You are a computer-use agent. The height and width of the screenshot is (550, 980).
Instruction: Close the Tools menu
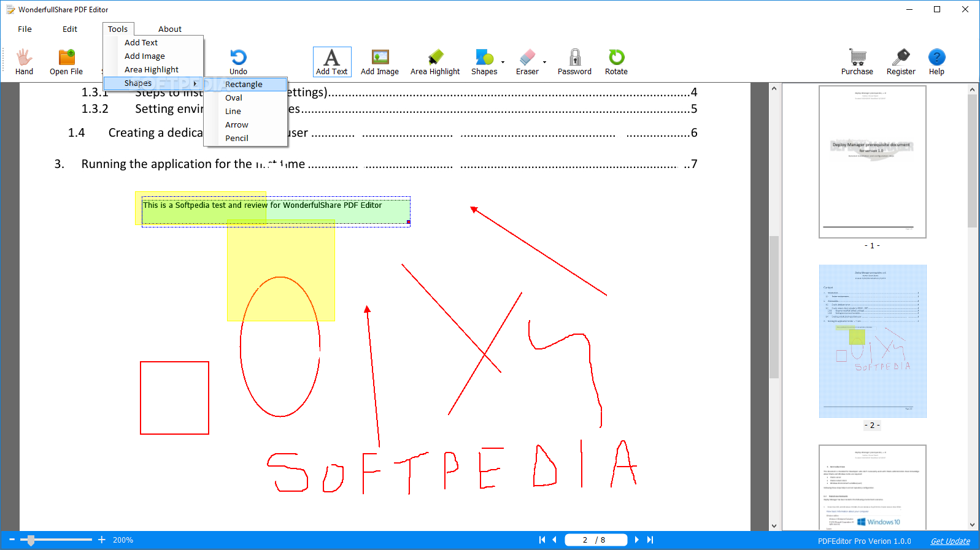click(x=118, y=29)
